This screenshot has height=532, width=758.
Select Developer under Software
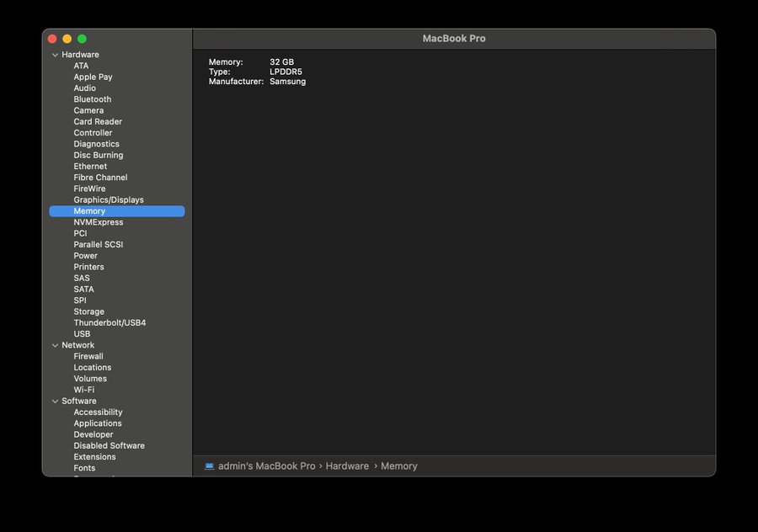point(93,434)
